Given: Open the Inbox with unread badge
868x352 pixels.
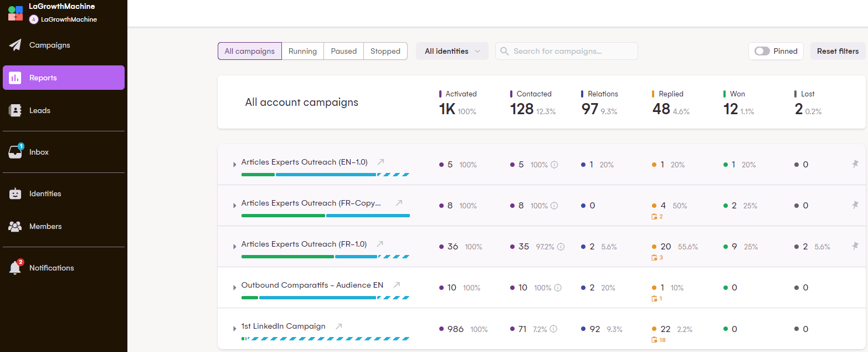Looking at the screenshot, I should (16, 152).
